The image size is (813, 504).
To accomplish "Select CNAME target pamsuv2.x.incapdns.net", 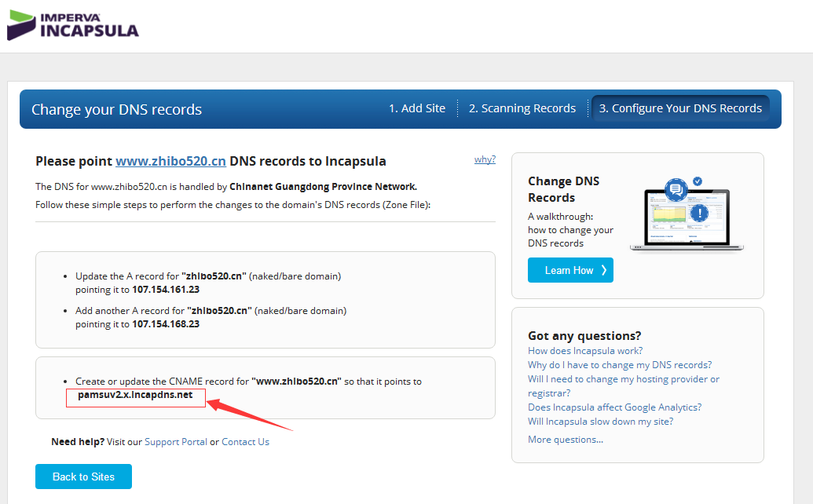I will [135, 395].
